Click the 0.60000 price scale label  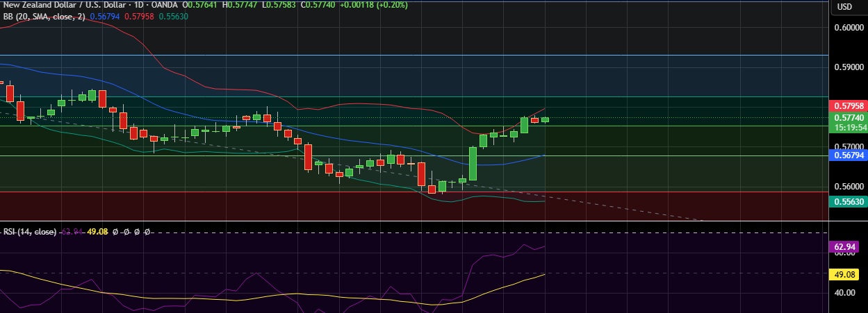coord(848,28)
